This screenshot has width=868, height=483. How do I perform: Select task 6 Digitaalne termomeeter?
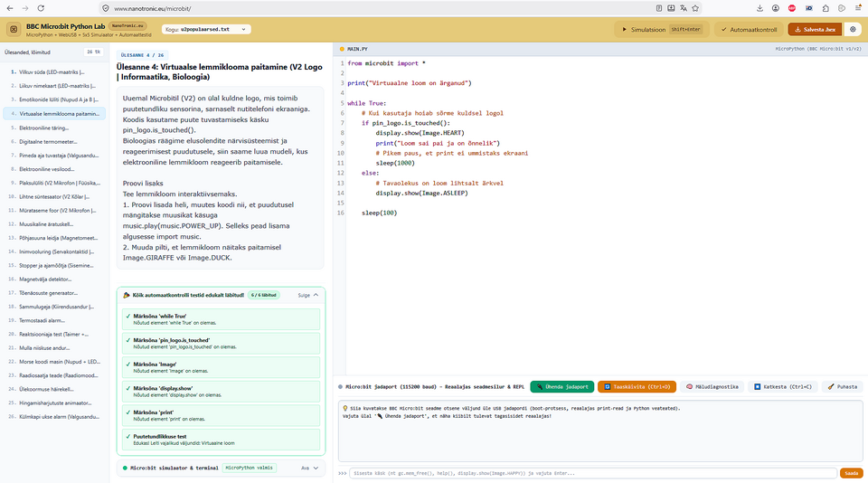[x=54, y=142]
